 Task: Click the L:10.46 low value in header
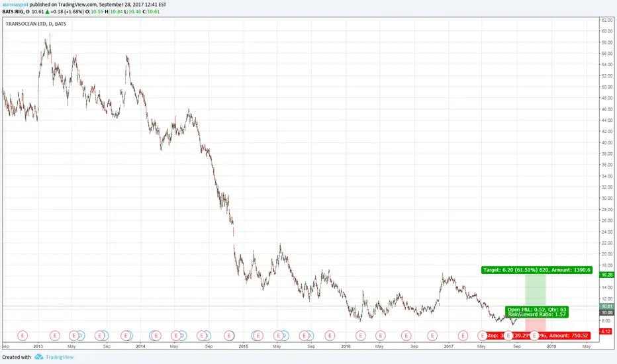pos(132,12)
